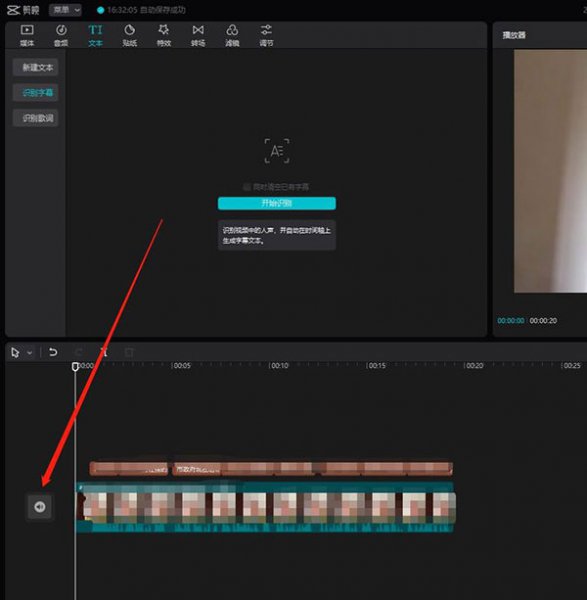Click the 新建文本 new text button
This screenshot has width=587, height=600.
[x=36, y=67]
